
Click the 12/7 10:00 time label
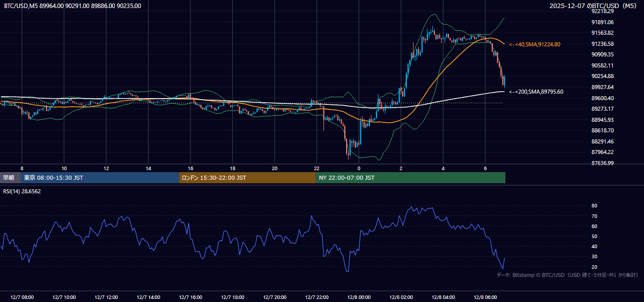tap(64, 297)
